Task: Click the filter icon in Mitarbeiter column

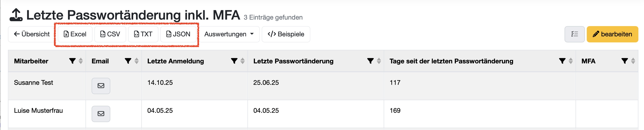Action: (72, 61)
